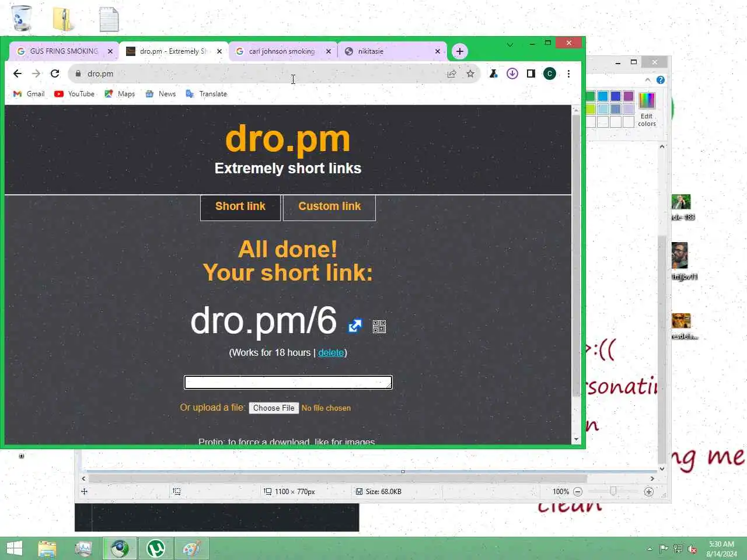Pick the purple swatch in Paint
Viewport: 747px width, 560px height.
coord(629,96)
